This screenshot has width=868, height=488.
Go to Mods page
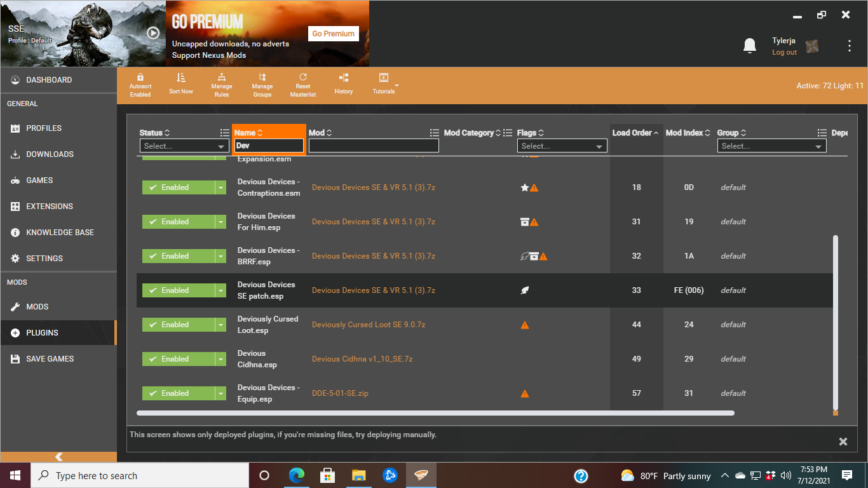[58, 307]
